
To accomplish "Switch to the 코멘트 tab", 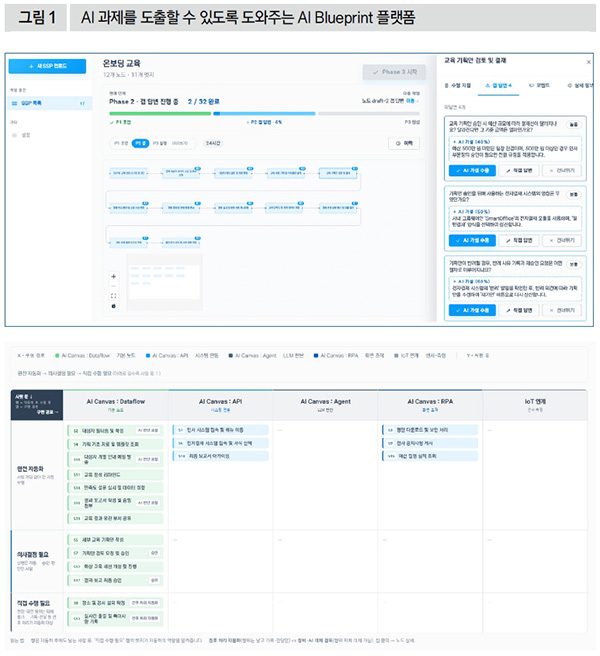I will tap(539, 85).
